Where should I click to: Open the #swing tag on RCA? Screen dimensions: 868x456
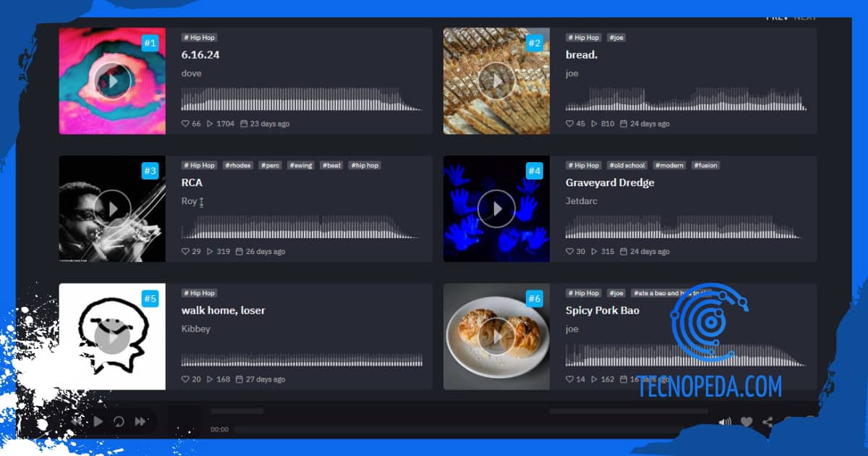[x=301, y=165]
